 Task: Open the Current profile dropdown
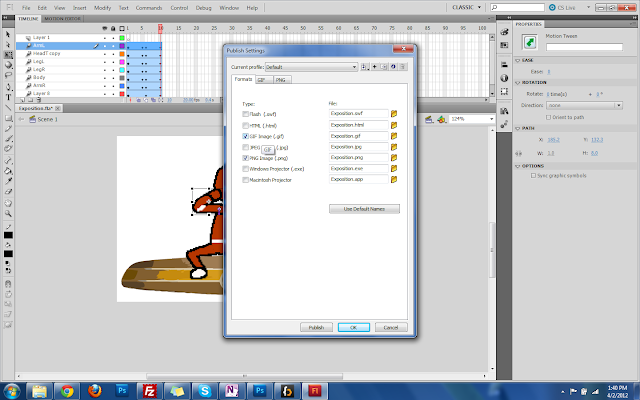coord(311,67)
